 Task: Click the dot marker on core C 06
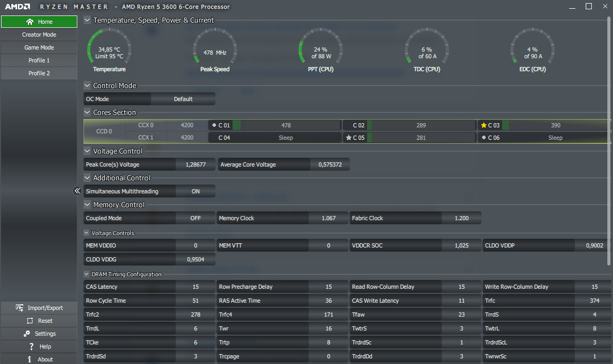click(484, 138)
